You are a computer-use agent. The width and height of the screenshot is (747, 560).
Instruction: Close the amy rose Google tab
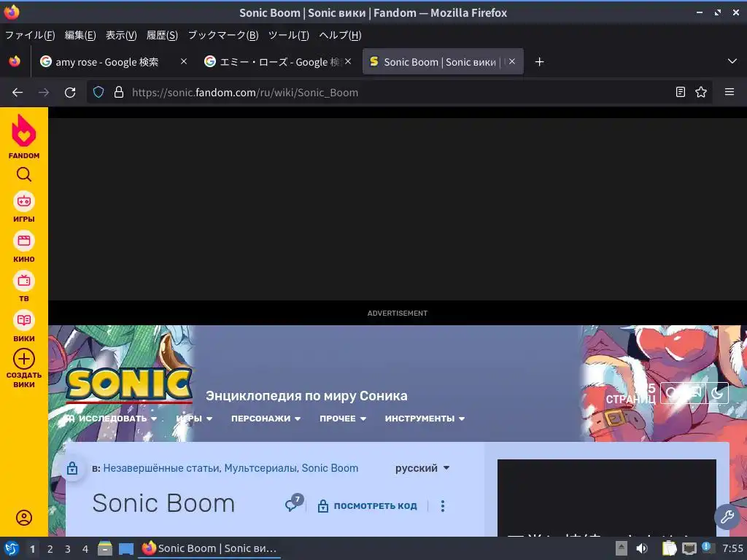click(x=184, y=61)
